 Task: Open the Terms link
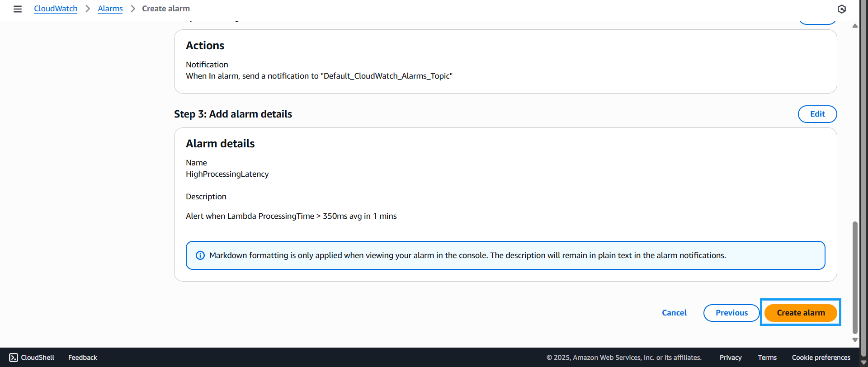(x=767, y=358)
